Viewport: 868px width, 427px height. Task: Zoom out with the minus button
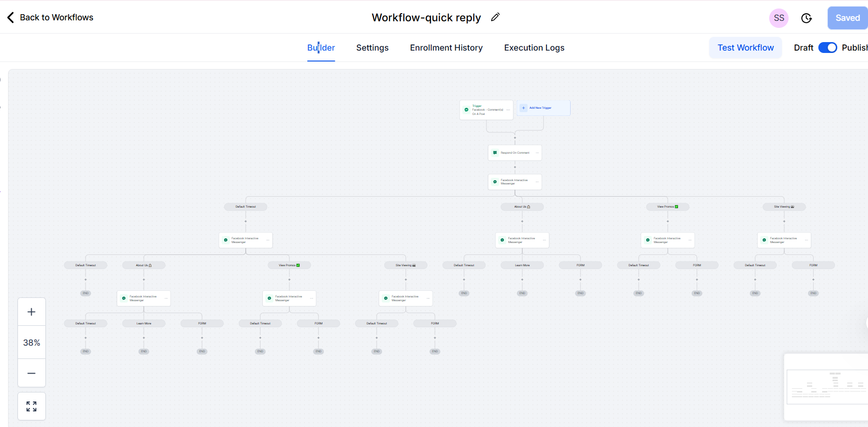[x=32, y=373]
